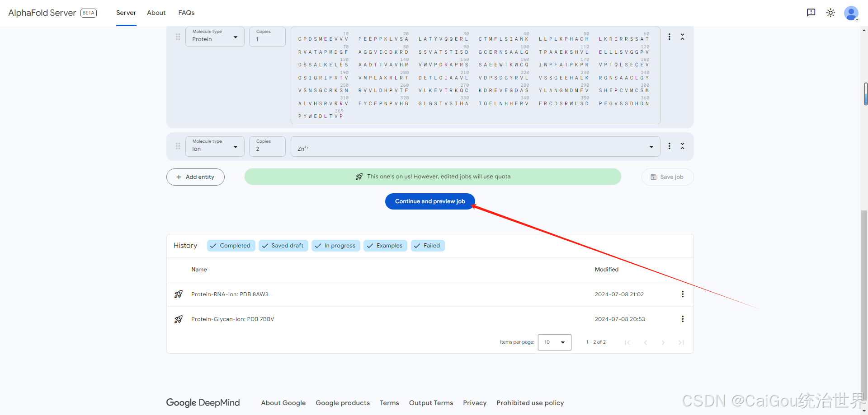
Task: Open the Zn²⁺ ion selection dropdown
Action: 475,147
